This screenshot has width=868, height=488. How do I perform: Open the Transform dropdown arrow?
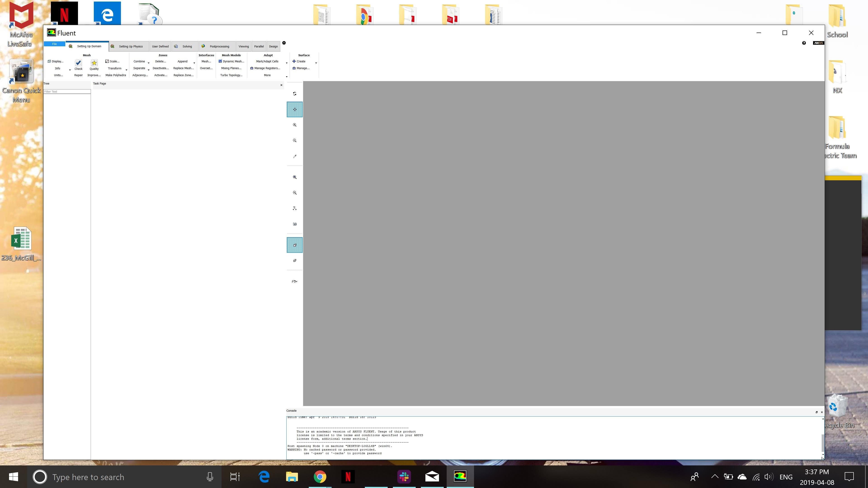[126, 70]
